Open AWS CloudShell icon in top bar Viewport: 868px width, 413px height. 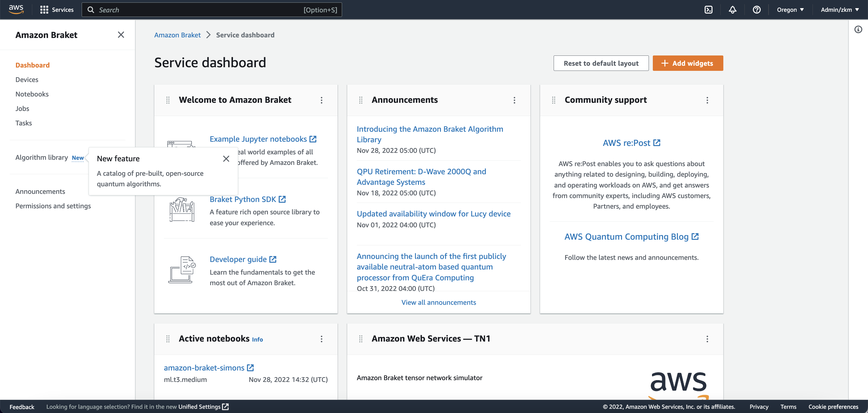708,10
